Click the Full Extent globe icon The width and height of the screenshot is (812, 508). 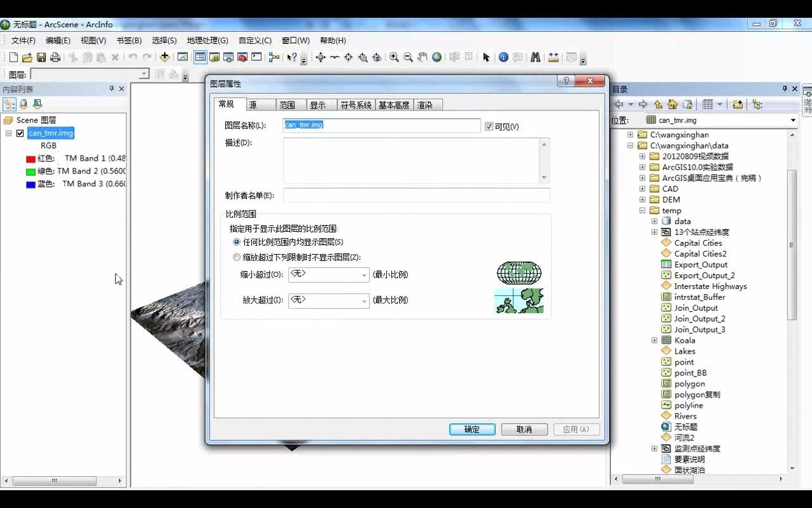438,57
